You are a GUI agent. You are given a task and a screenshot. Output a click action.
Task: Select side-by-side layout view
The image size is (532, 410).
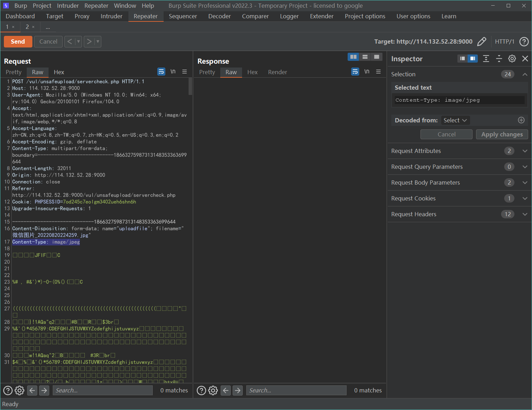353,57
